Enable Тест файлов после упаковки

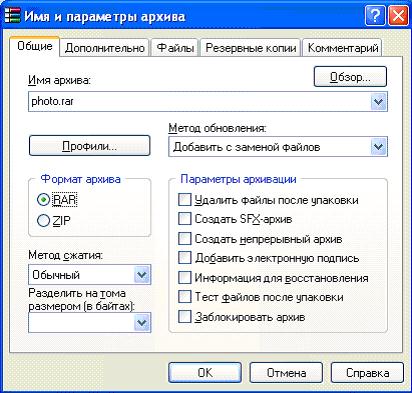(185, 297)
